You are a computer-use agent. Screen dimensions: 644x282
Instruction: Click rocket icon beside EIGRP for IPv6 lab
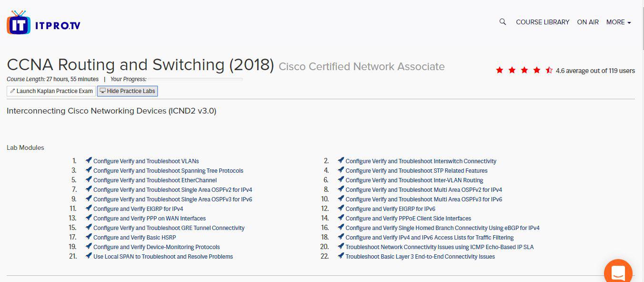(x=341, y=209)
